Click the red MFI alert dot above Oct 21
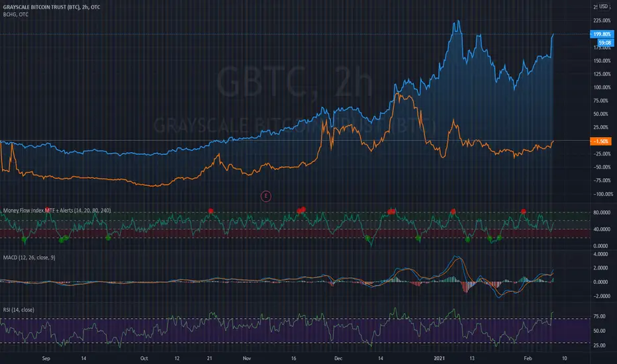 211,211
